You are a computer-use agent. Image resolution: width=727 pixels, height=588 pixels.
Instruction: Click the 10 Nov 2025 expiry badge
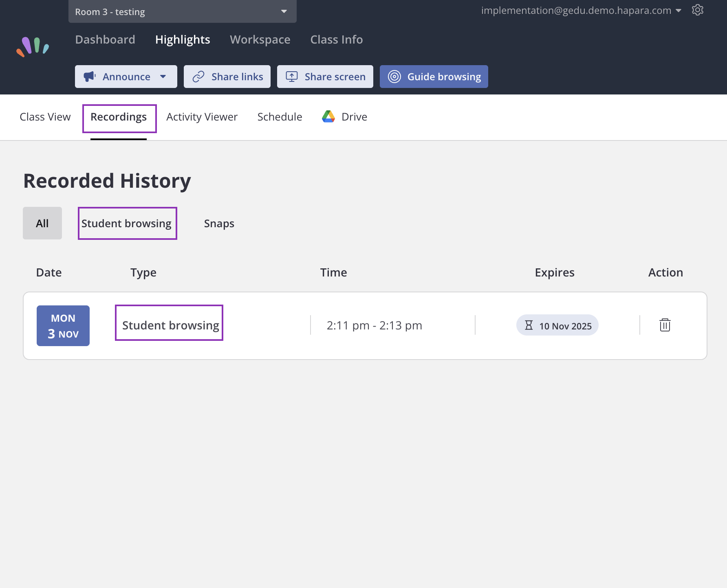coord(557,325)
